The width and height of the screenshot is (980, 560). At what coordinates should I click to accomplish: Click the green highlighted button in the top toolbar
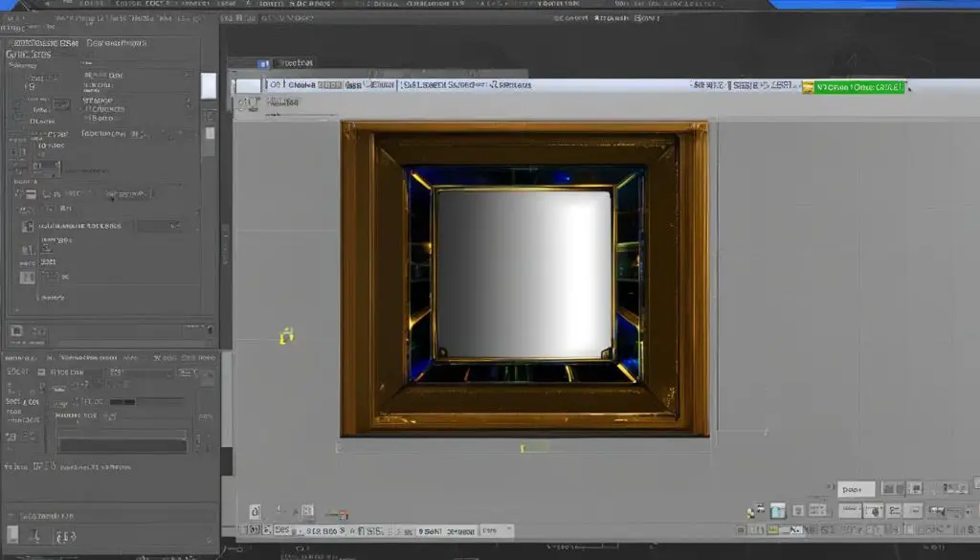coord(858,87)
